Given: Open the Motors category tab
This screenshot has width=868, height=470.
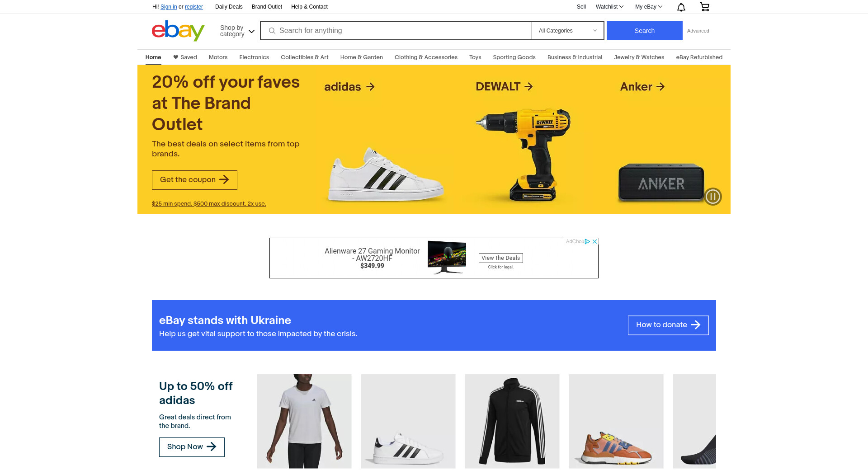Looking at the screenshot, I should [218, 57].
